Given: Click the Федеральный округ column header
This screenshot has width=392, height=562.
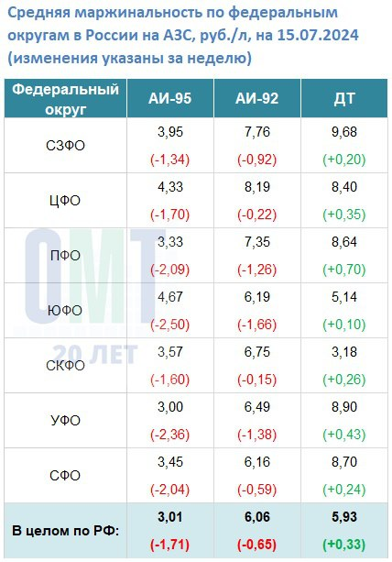Looking at the screenshot, I should [x=66, y=99].
